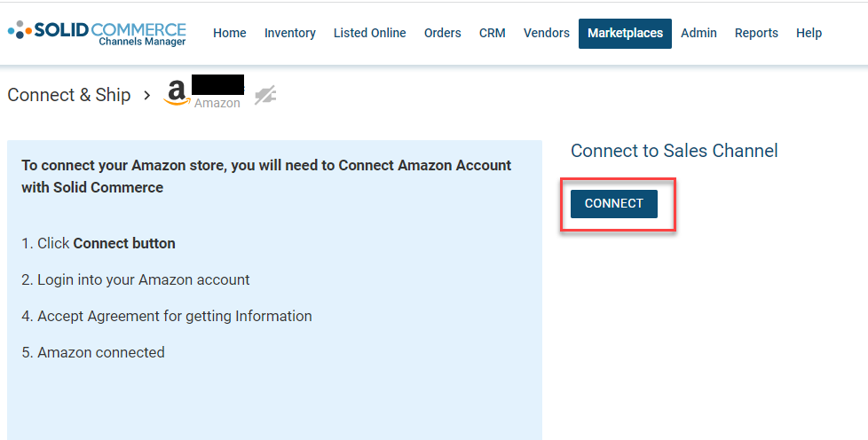Viewport: 868px width, 440px height.
Task: Click the gray Amazon label under store name
Action: click(217, 103)
